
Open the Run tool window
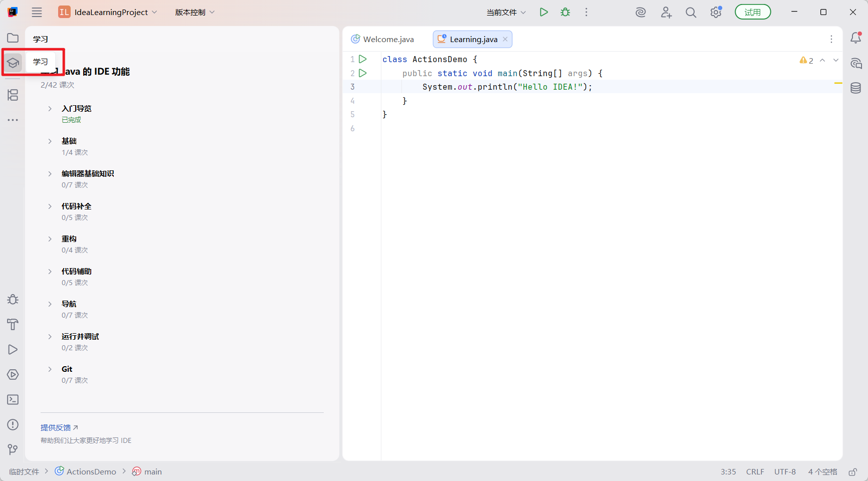(x=13, y=350)
